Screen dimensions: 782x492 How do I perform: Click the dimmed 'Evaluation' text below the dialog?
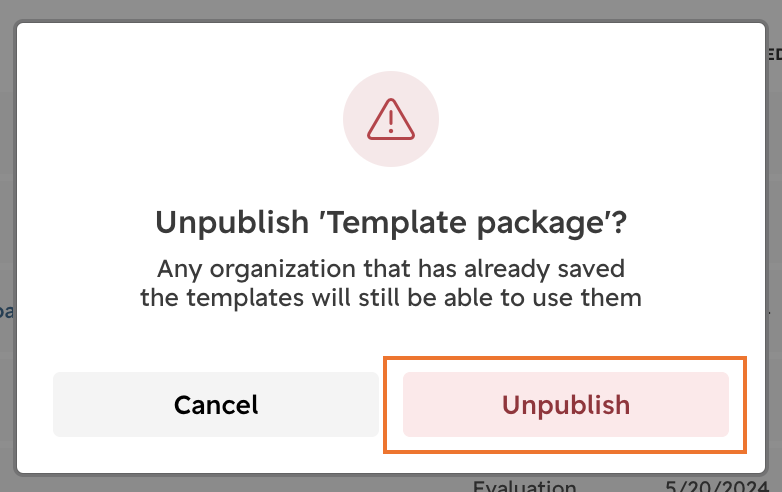click(524, 485)
